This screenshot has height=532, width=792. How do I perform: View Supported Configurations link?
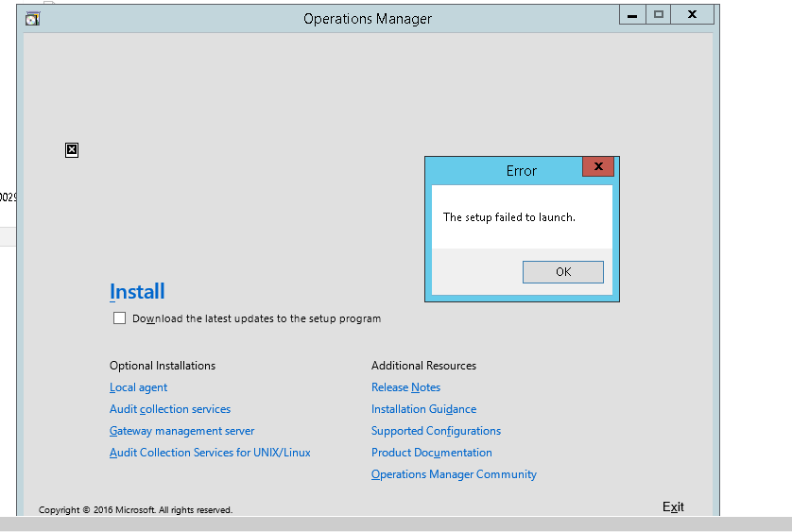coord(436,431)
